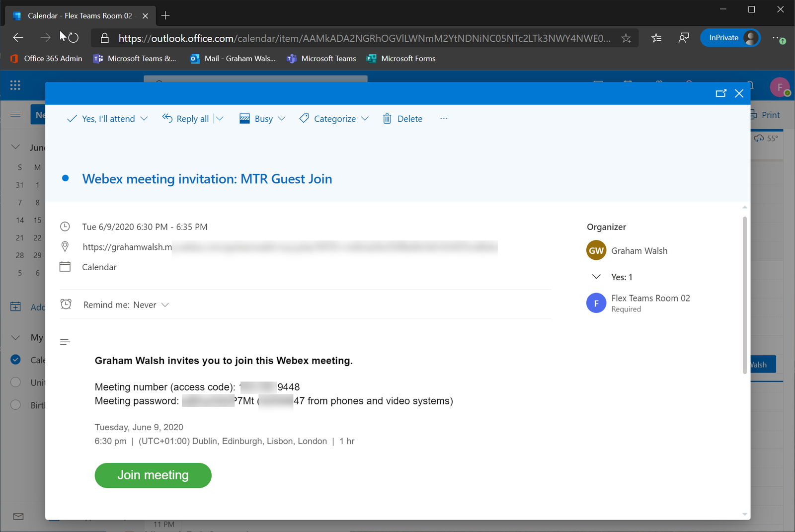Click the green Join meeting button

pos(153,475)
